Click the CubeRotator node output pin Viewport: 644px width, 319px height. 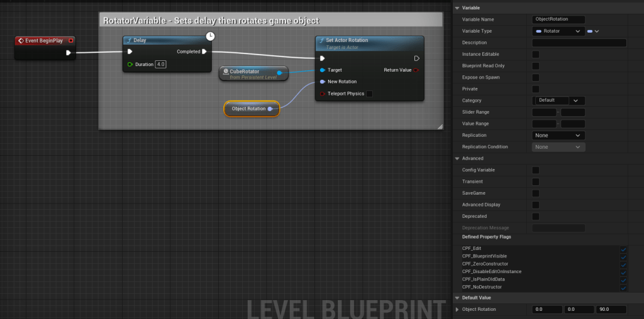(x=279, y=73)
